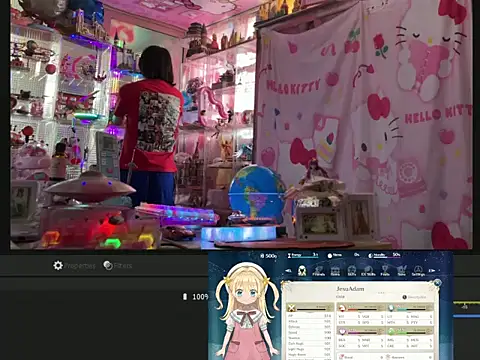Close the JesuAdam status panel
This screenshot has width=480, height=360.
(437, 283)
